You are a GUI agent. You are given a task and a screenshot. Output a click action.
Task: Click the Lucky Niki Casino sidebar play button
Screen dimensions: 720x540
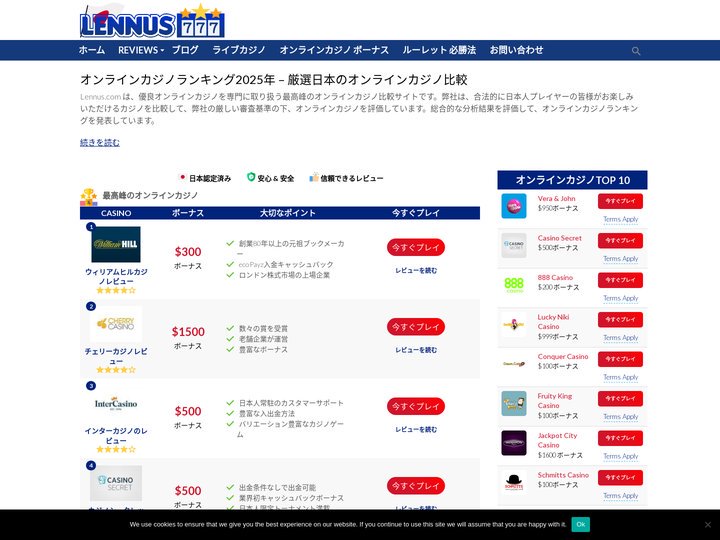click(x=620, y=320)
